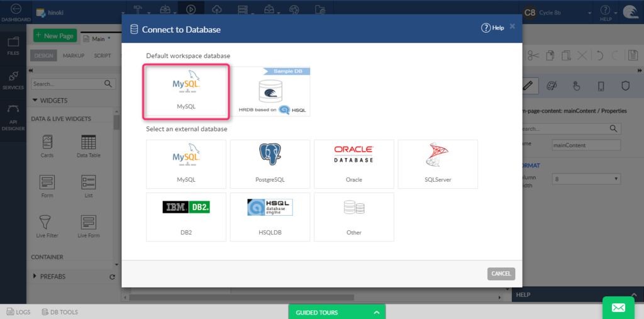Click the build hammer icon

pyautogui.click(x=139, y=9)
